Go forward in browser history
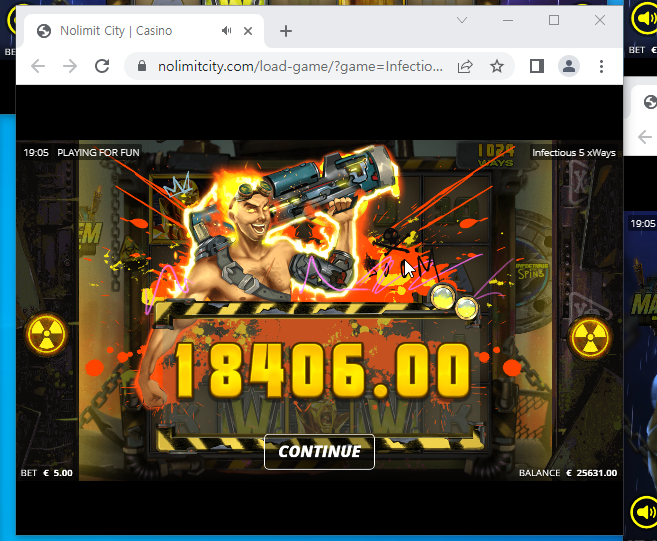This screenshot has height=541, width=657. (70, 66)
